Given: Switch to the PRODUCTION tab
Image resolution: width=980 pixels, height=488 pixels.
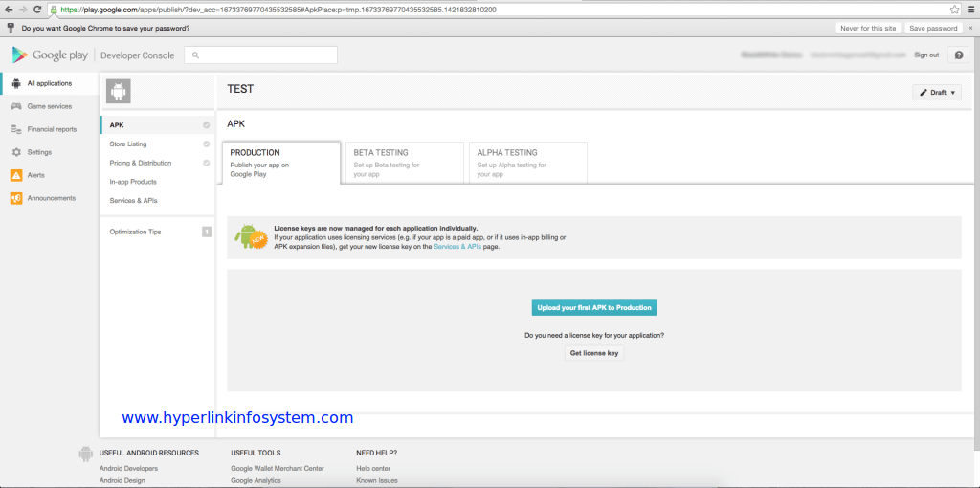Looking at the screenshot, I should (281, 163).
